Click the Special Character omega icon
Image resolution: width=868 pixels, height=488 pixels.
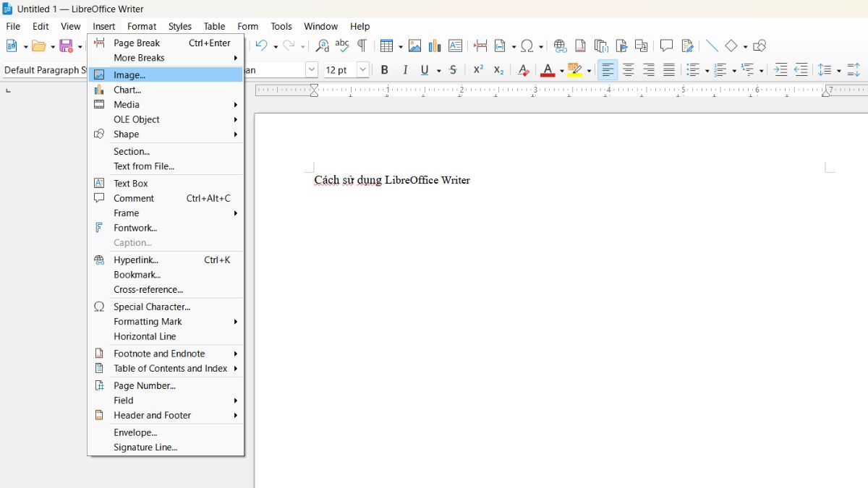tap(527, 46)
